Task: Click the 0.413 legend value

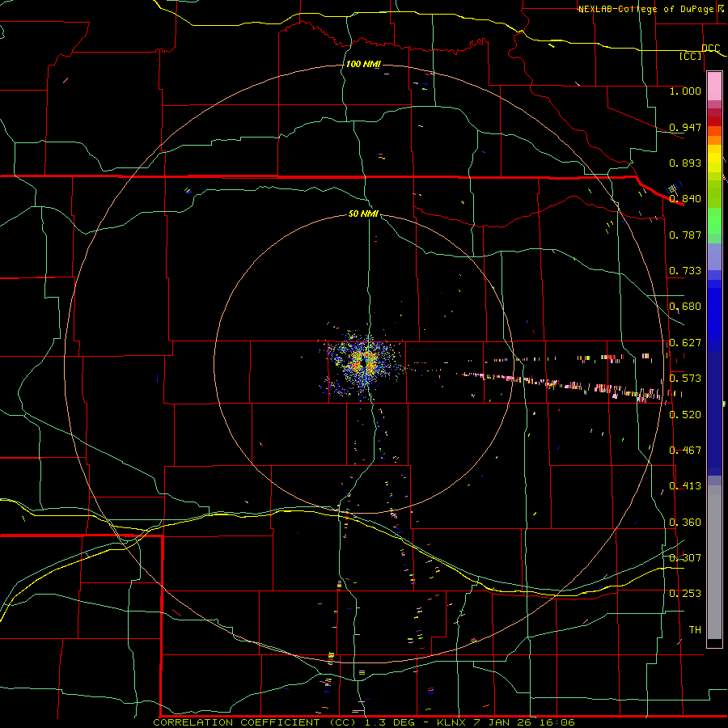Action: click(685, 486)
